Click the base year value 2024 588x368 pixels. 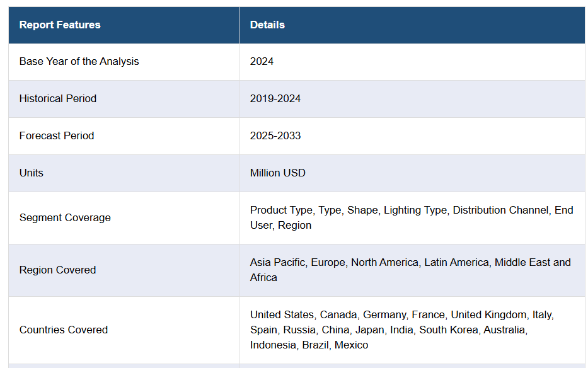(262, 62)
